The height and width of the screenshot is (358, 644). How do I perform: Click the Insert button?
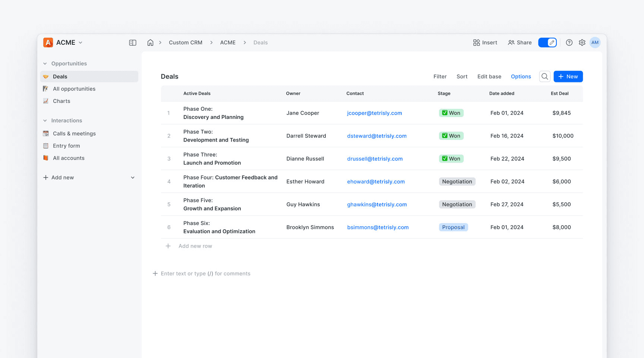click(x=485, y=43)
